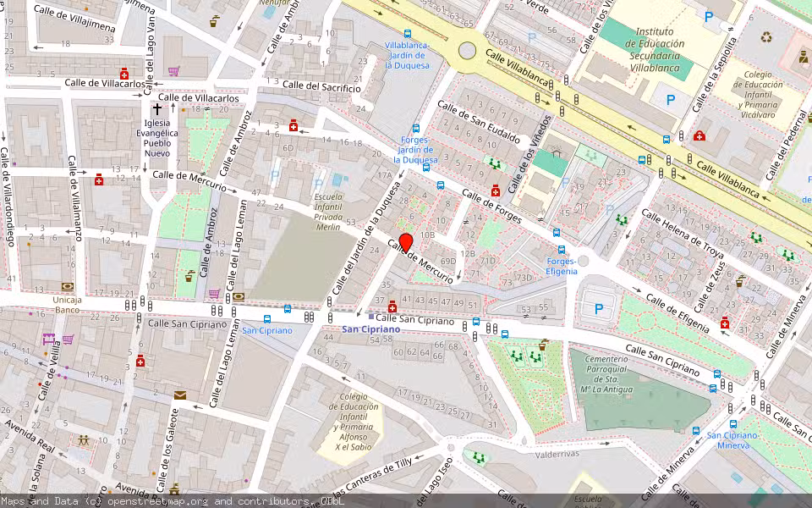Select the Colegio Alfonso X el Sabio label
812x508 pixels.
pos(354,422)
